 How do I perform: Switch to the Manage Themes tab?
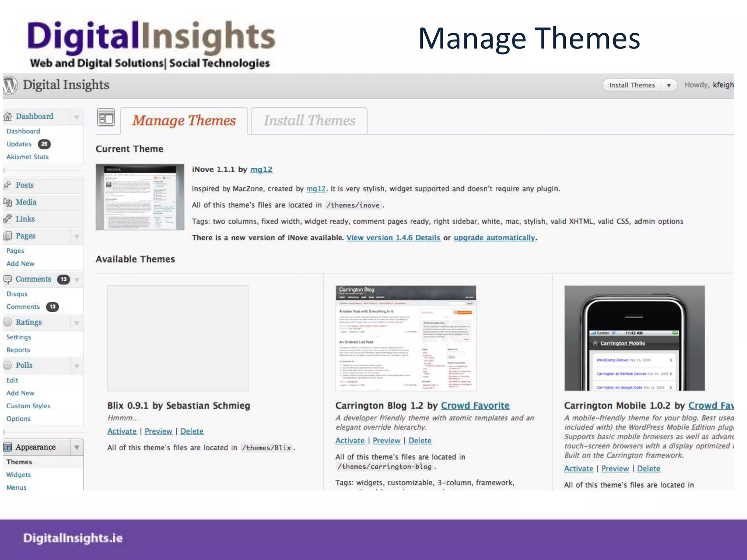click(x=184, y=121)
